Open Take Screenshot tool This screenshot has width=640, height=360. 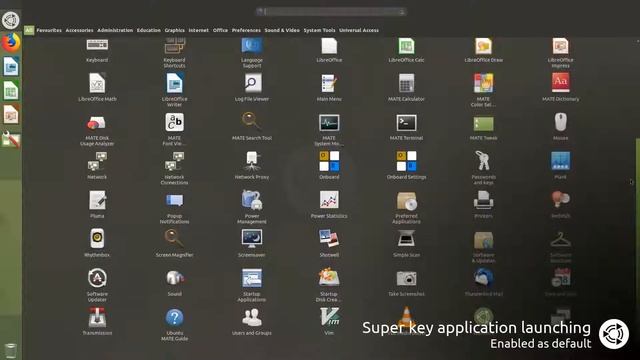[406, 282]
